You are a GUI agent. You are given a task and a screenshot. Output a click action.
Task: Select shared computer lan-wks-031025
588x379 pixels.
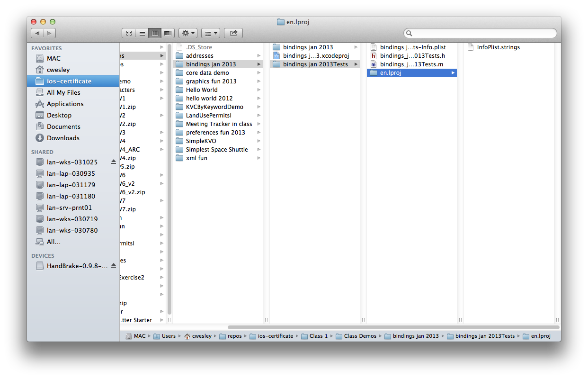73,162
